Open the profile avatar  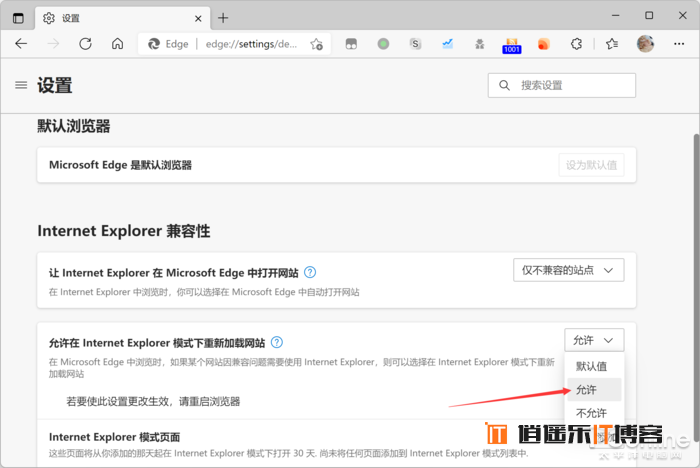[645, 44]
